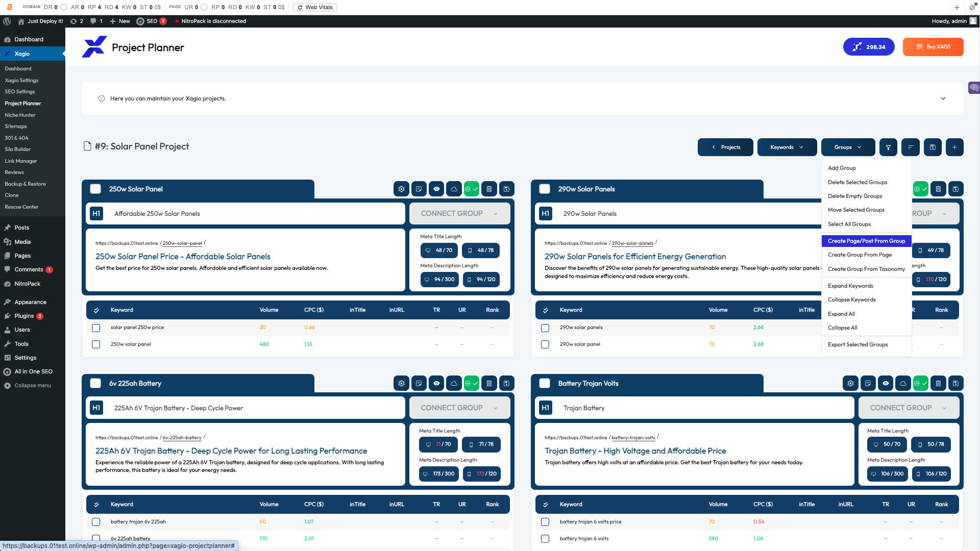
Task: Click green AI check button on 250w Solar Panel
Action: coord(472,189)
